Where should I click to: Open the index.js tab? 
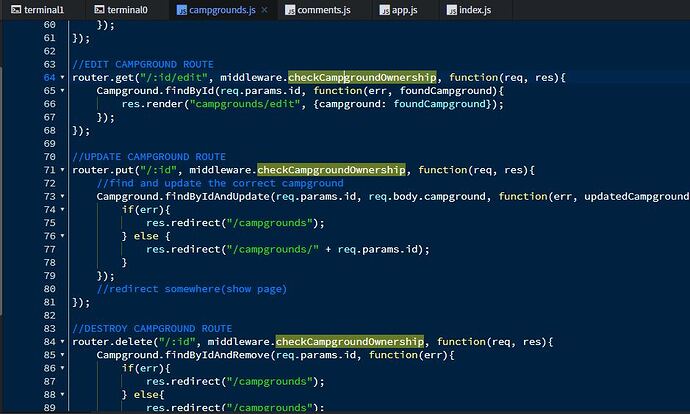coord(469,10)
